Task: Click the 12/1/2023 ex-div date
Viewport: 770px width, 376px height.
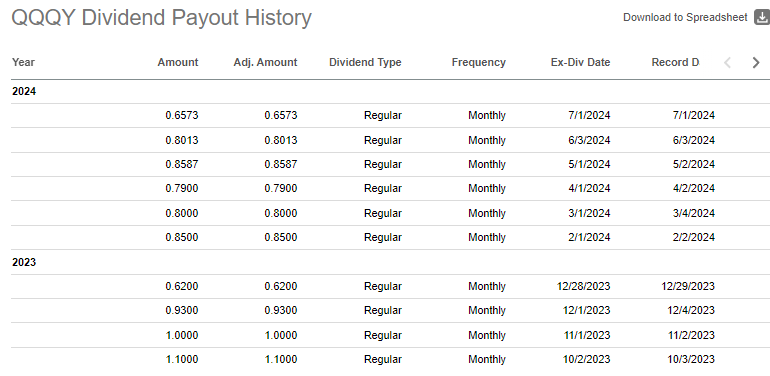Action: pyautogui.click(x=586, y=310)
